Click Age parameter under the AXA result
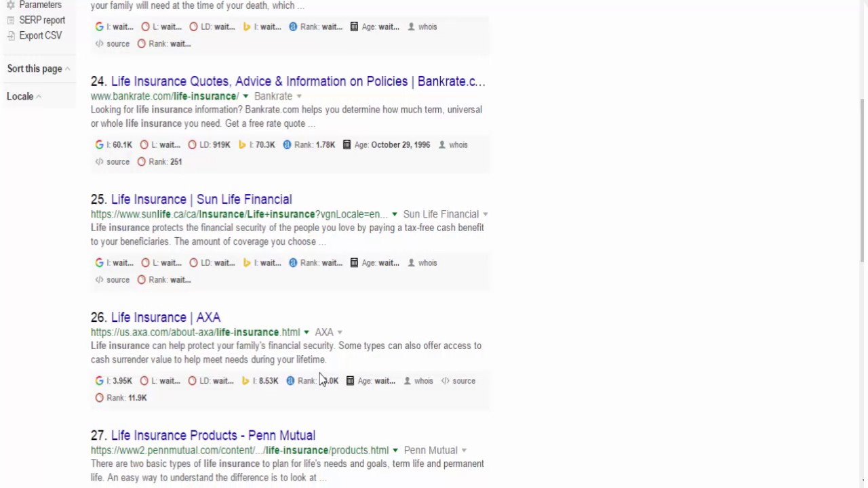This screenshot has height=488, width=868. click(x=371, y=380)
